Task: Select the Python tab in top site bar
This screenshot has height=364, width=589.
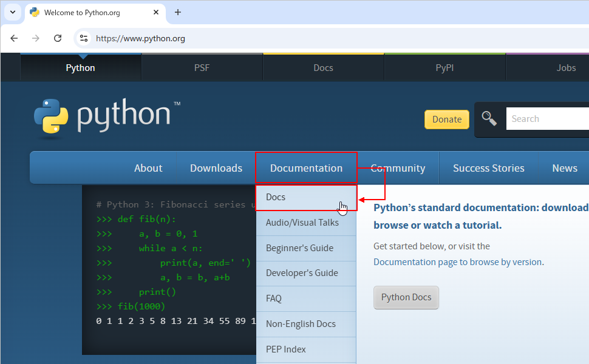Action: click(x=80, y=67)
